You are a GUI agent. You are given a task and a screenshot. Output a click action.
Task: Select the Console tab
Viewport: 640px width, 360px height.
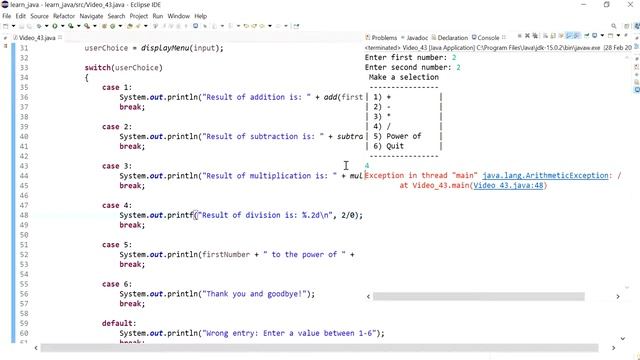click(486, 38)
